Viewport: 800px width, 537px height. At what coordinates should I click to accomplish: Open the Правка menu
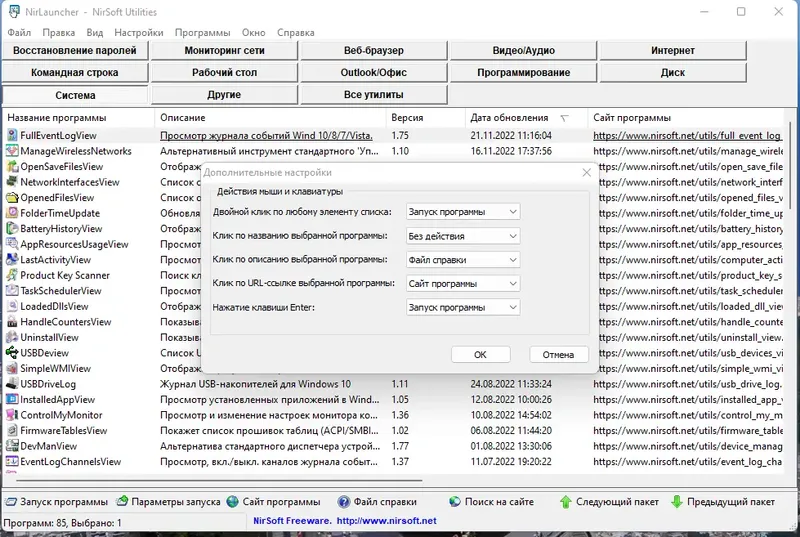59,33
